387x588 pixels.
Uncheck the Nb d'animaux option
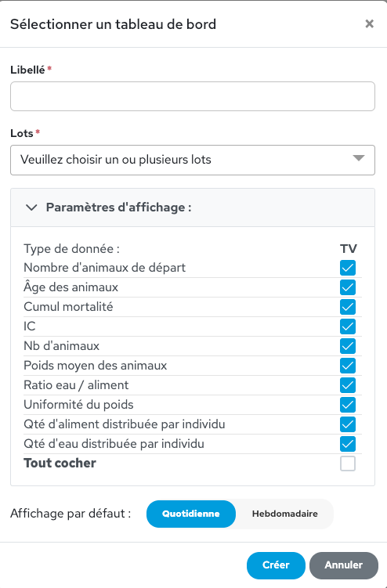click(348, 346)
